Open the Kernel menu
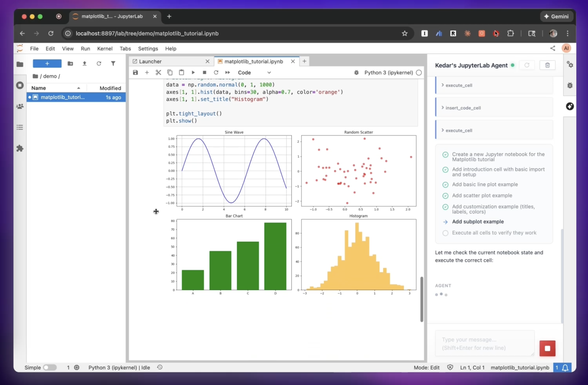The width and height of the screenshot is (588, 385). [x=105, y=49]
